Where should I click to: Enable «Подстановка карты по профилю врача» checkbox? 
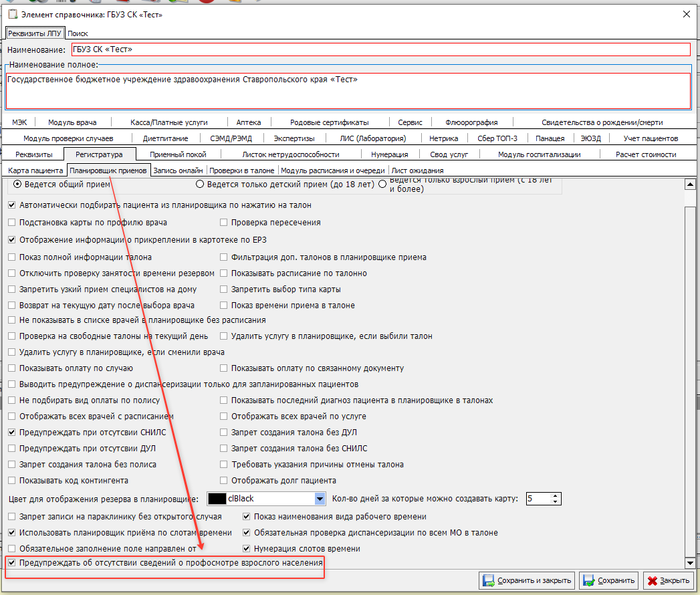point(12,222)
